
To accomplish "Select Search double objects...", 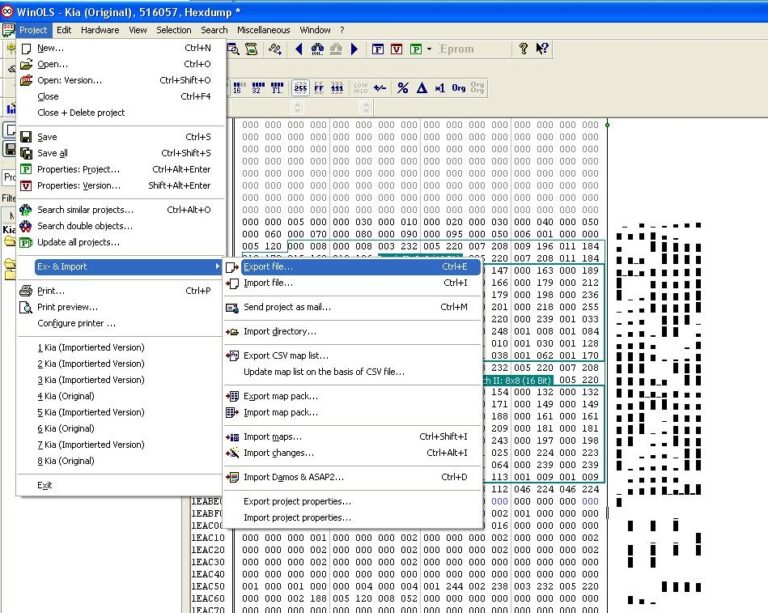I will (121, 226).
